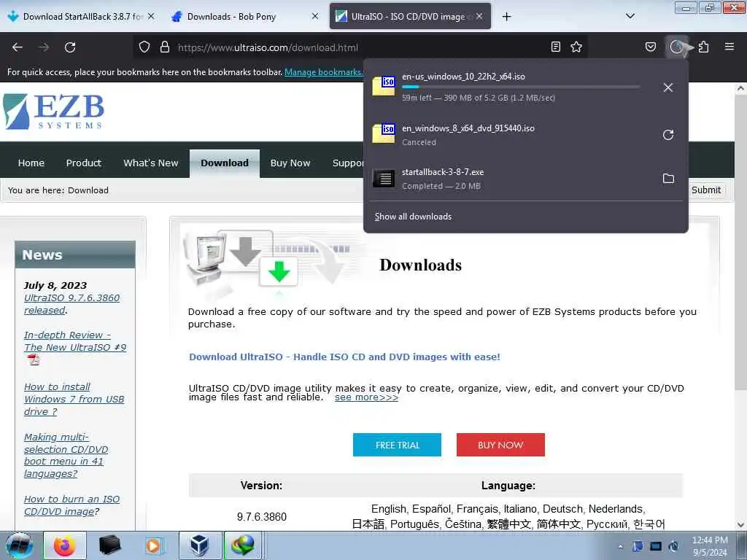Open the tracking protection shield icon
This screenshot has width=747, height=560.
click(x=144, y=47)
